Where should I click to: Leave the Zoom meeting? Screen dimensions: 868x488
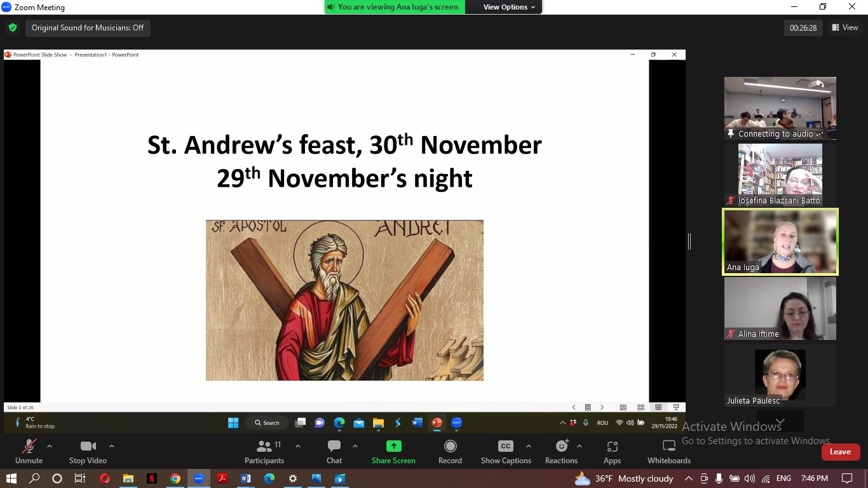point(840,452)
